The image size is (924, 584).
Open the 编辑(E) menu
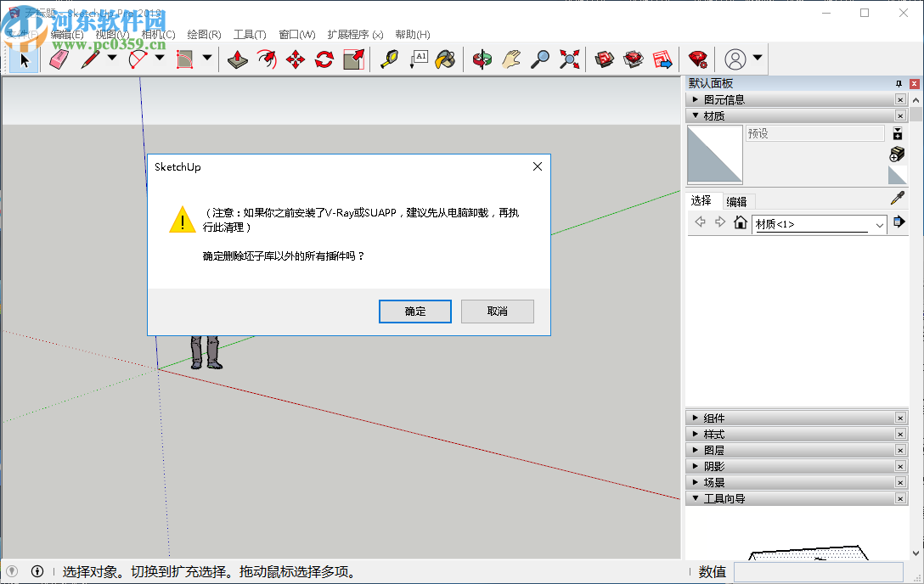point(67,34)
